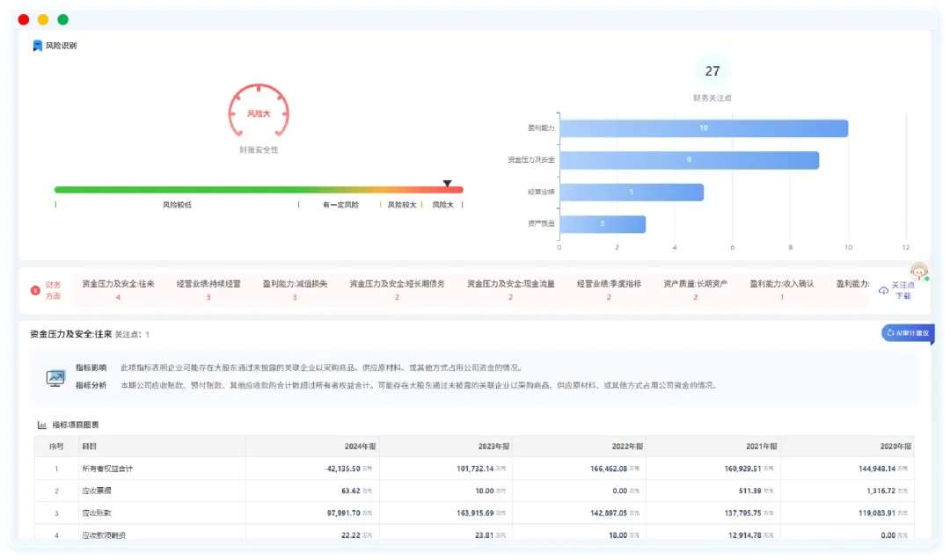Click the 盈利能力 bar in the chart

coord(703,128)
